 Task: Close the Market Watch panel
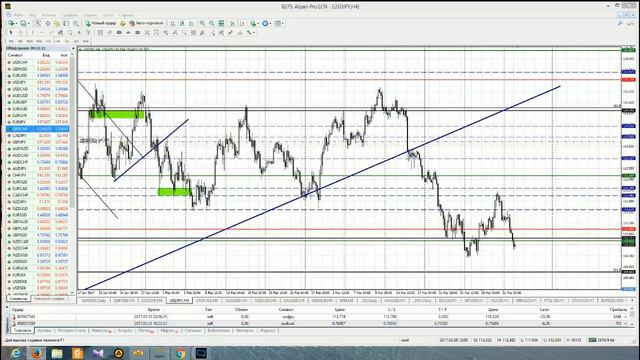tap(73, 48)
